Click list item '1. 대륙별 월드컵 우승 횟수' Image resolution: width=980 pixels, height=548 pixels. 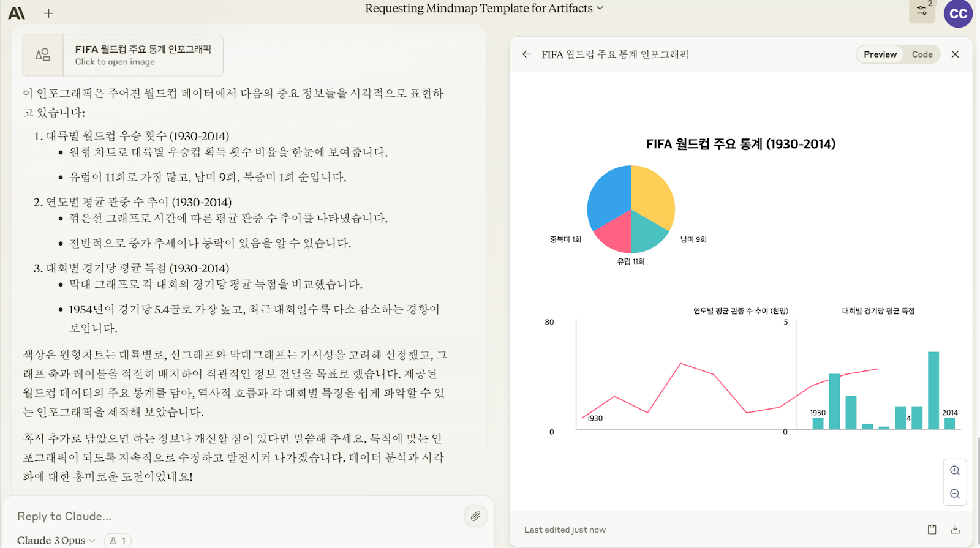(131, 136)
